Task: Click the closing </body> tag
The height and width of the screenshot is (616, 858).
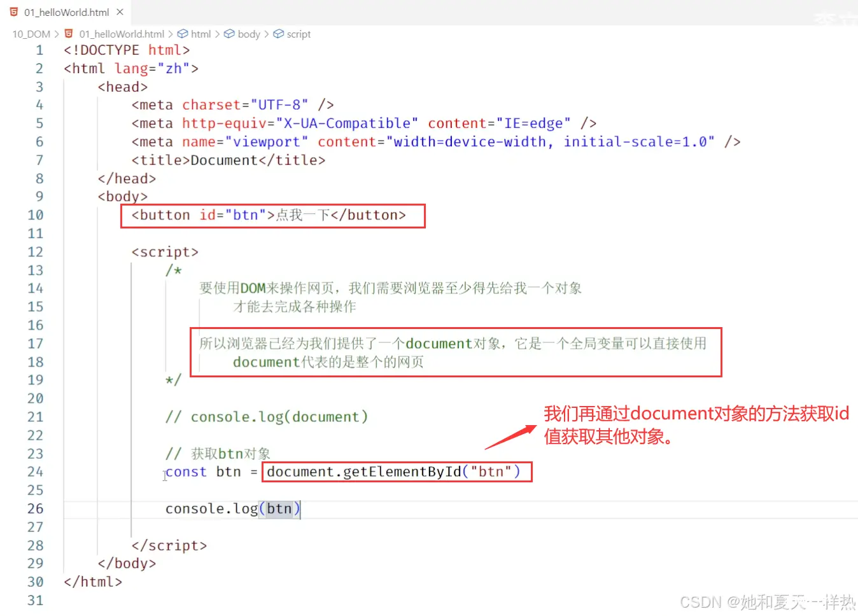Action: [x=127, y=563]
